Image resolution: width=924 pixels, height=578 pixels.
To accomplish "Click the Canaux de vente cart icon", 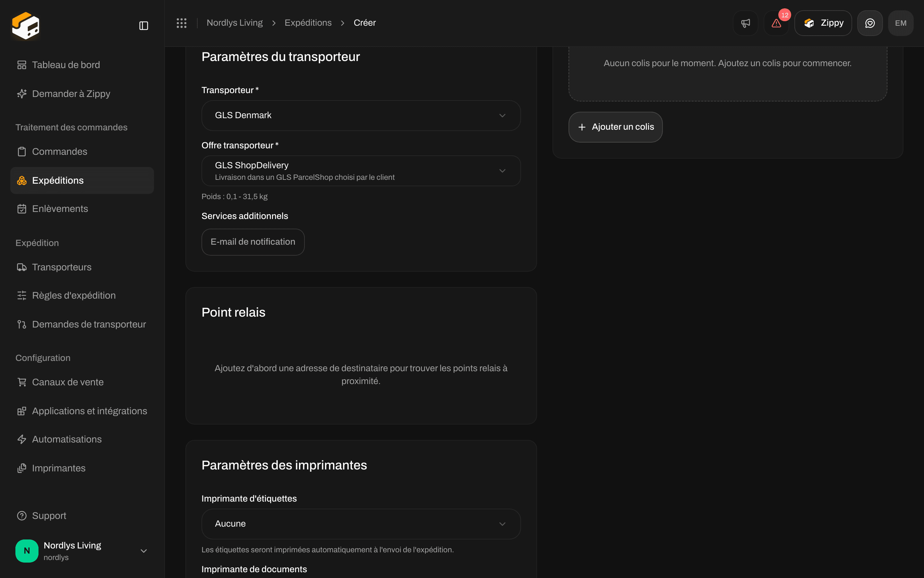I will [22, 382].
